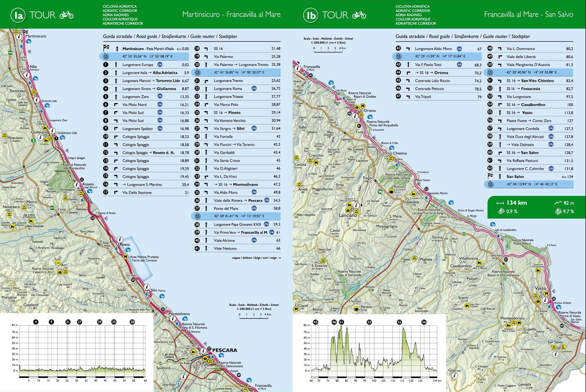Click the '9,7 %' maximum gradient value

(569, 211)
